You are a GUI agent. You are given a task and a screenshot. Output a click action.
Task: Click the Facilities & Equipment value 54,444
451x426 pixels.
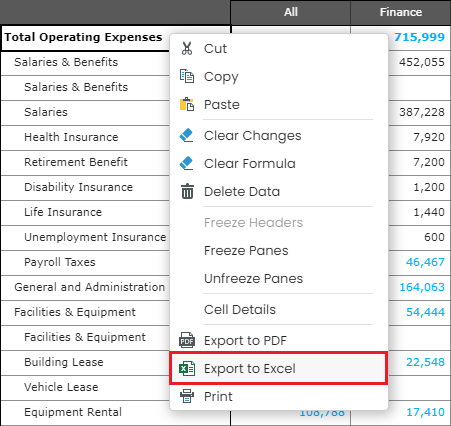[x=425, y=312]
